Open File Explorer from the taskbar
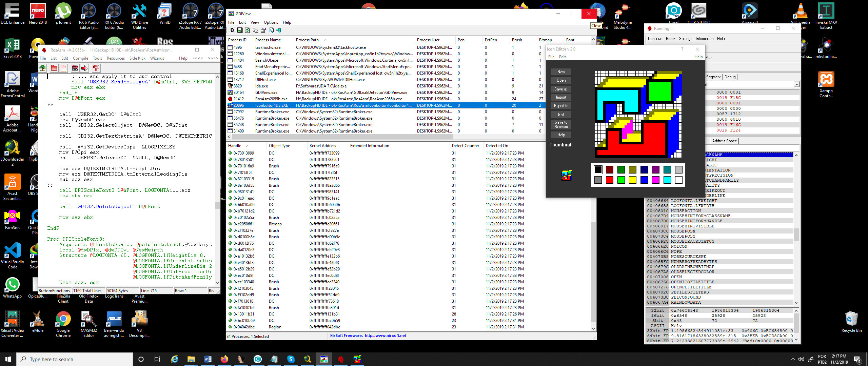Image resolution: width=868 pixels, height=366 pixels. click(x=191, y=359)
